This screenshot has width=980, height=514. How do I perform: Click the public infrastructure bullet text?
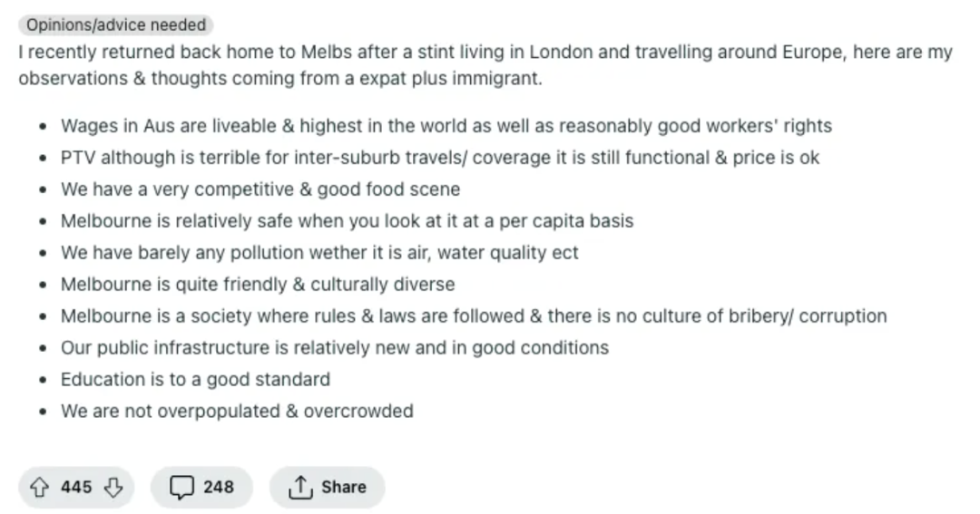click(x=334, y=348)
